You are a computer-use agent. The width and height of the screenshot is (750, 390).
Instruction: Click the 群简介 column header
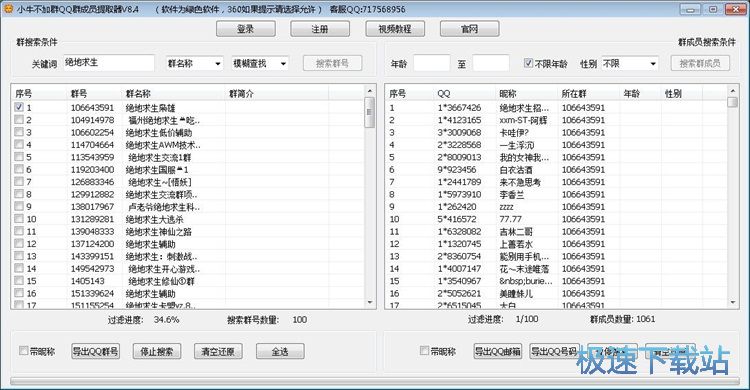click(x=276, y=94)
